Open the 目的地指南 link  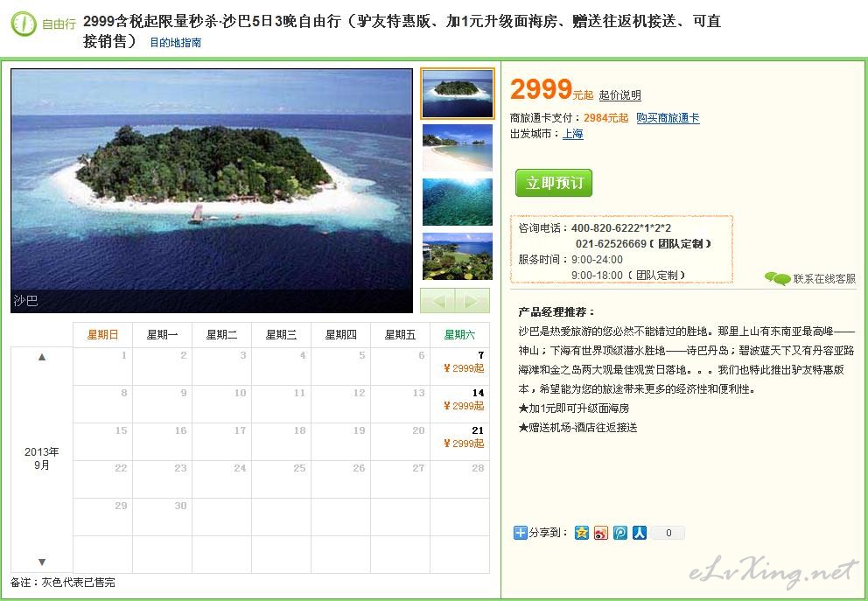coord(176,43)
